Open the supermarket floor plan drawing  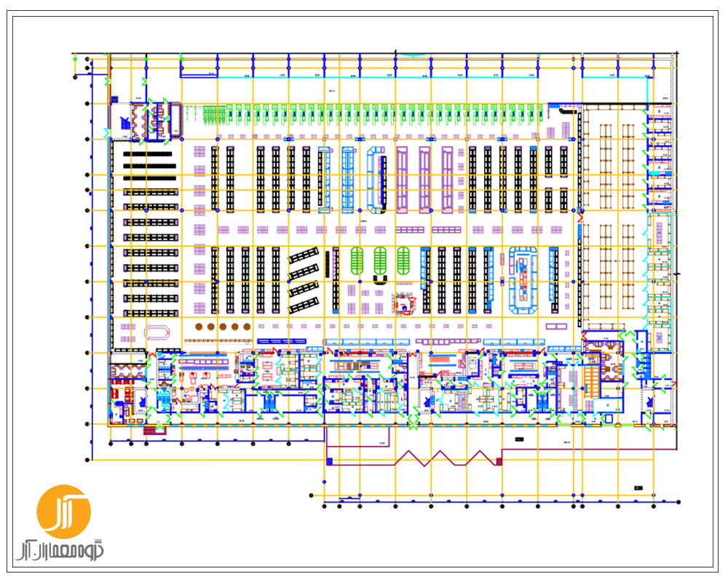[375, 280]
